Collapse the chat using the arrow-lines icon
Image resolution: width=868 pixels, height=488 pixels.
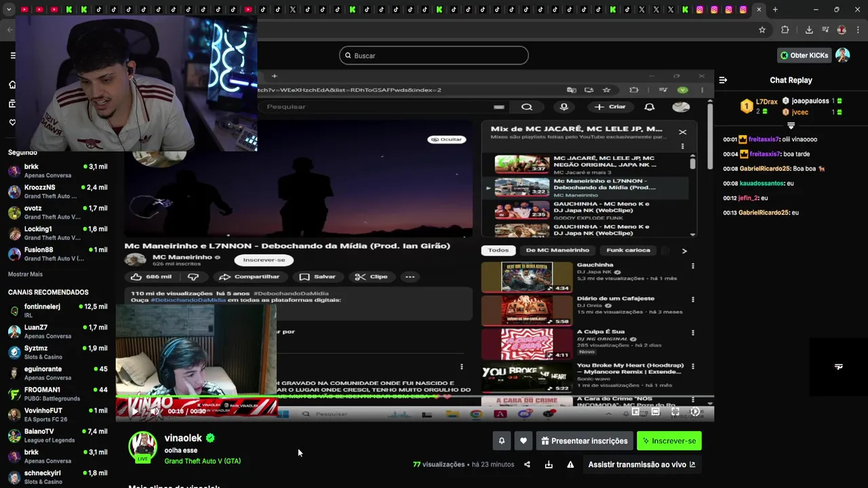723,80
